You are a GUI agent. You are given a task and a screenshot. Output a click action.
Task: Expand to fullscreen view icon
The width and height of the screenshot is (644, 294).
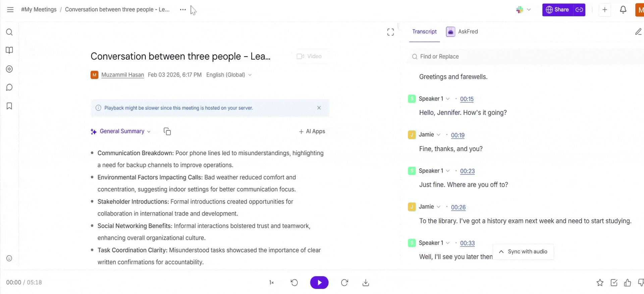(390, 32)
